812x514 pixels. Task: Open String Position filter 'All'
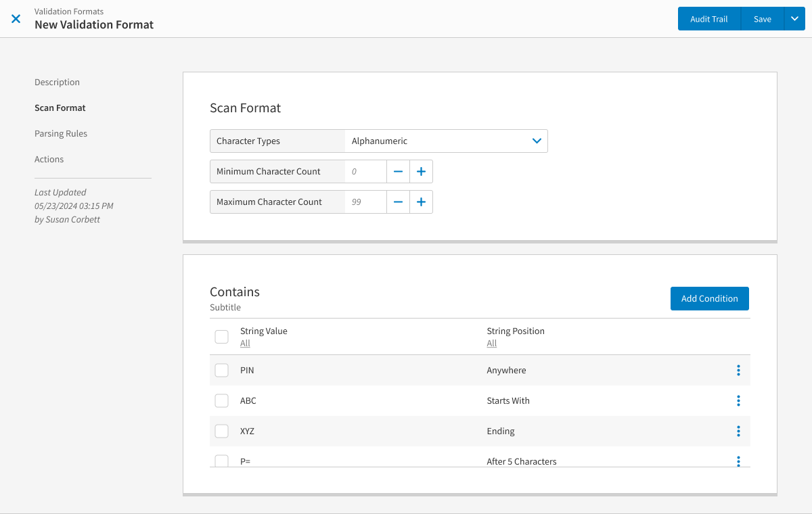tap(492, 344)
